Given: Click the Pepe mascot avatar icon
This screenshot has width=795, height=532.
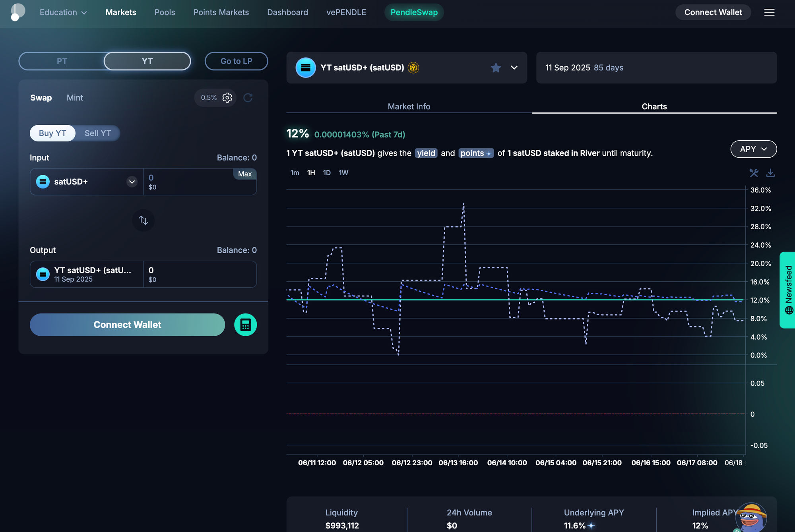Looking at the screenshot, I should click(x=750, y=517).
